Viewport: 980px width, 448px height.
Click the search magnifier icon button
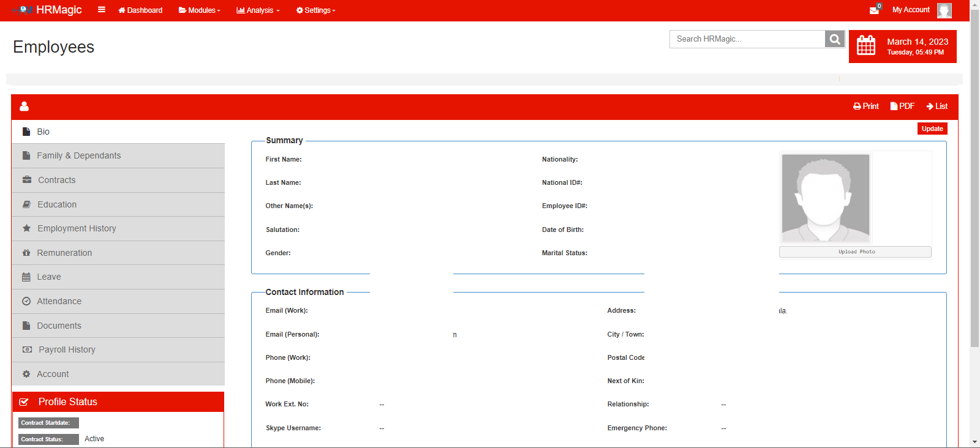click(834, 39)
